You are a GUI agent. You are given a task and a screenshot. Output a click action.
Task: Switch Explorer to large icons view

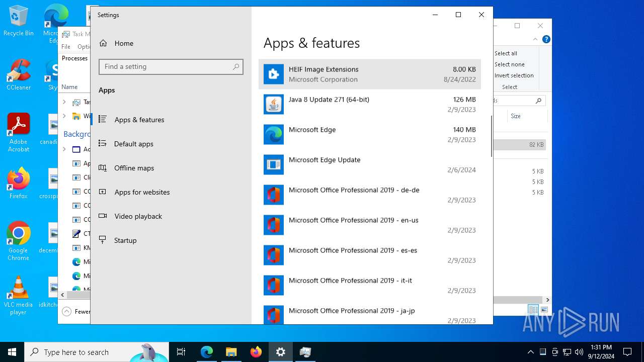[x=544, y=310]
